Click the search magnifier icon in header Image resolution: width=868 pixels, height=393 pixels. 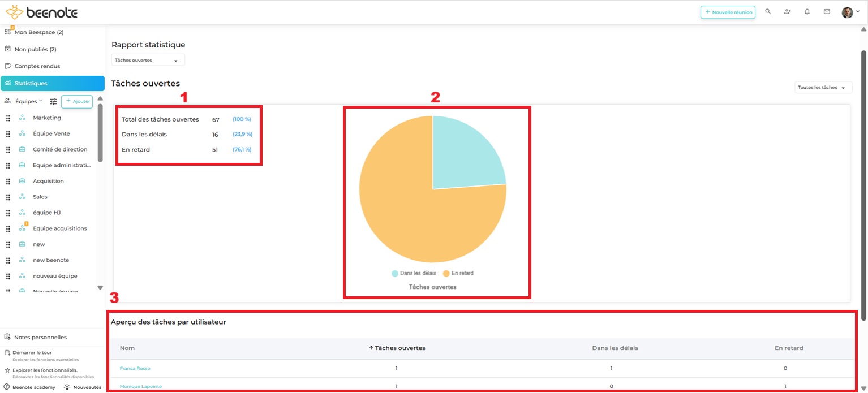(x=768, y=12)
